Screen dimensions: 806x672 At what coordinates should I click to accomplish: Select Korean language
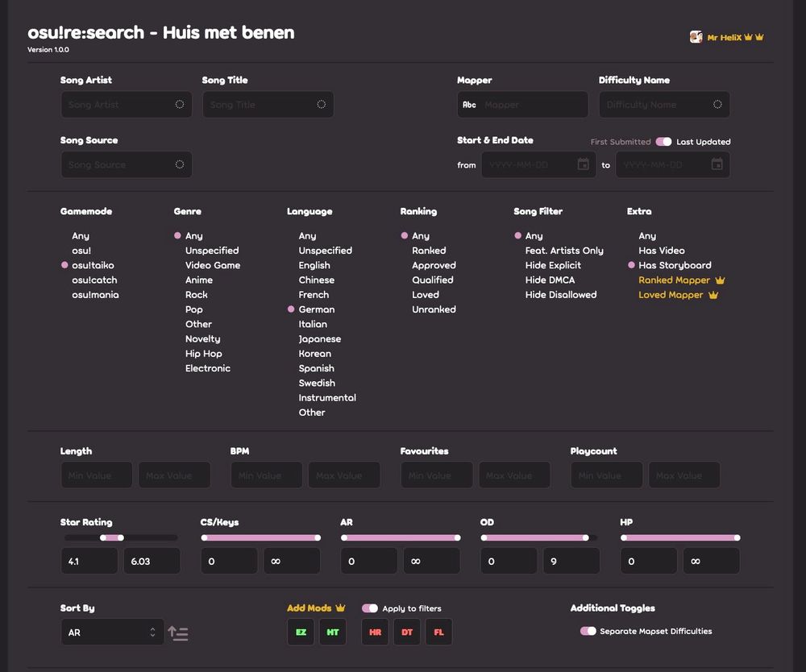[x=315, y=354]
